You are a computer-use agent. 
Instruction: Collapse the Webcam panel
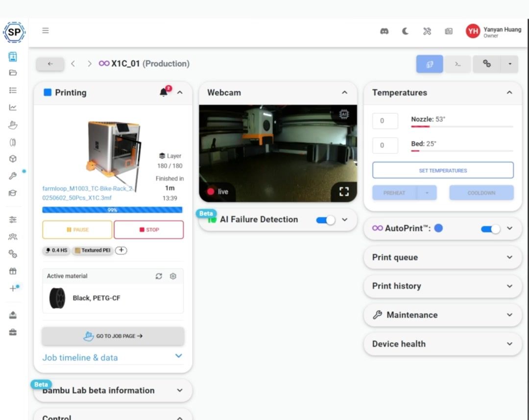pyautogui.click(x=344, y=93)
